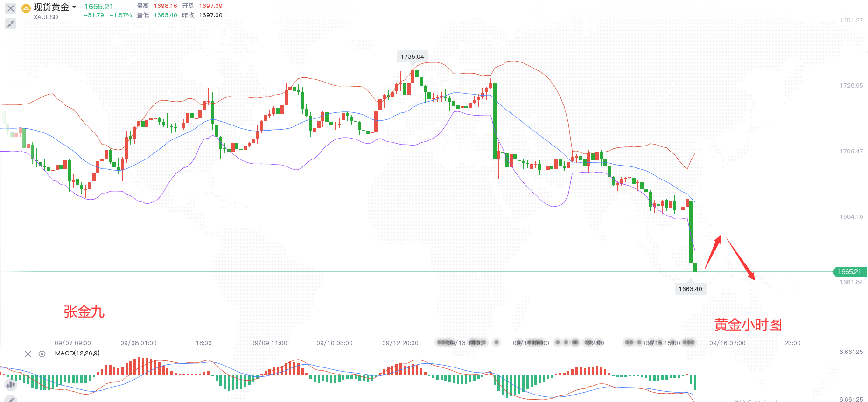The width and height of the screenshot is (868, 402).
Task: Click the MACD(12,26,9) indicator label
Action: pos(77,353)
